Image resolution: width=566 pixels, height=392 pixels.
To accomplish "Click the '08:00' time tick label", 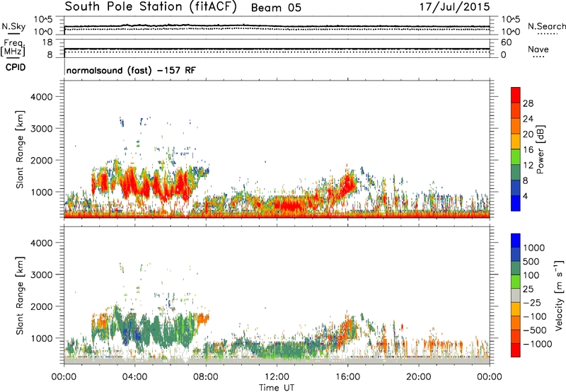I will tap(205, 377).
